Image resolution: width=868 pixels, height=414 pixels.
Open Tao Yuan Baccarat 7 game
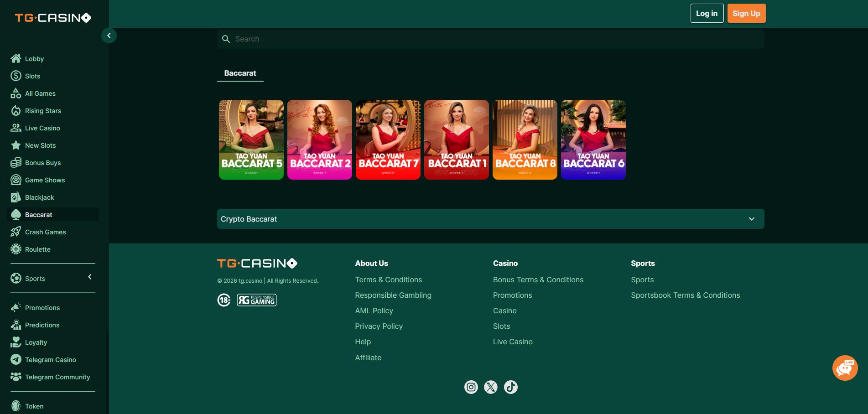[388, 140]
